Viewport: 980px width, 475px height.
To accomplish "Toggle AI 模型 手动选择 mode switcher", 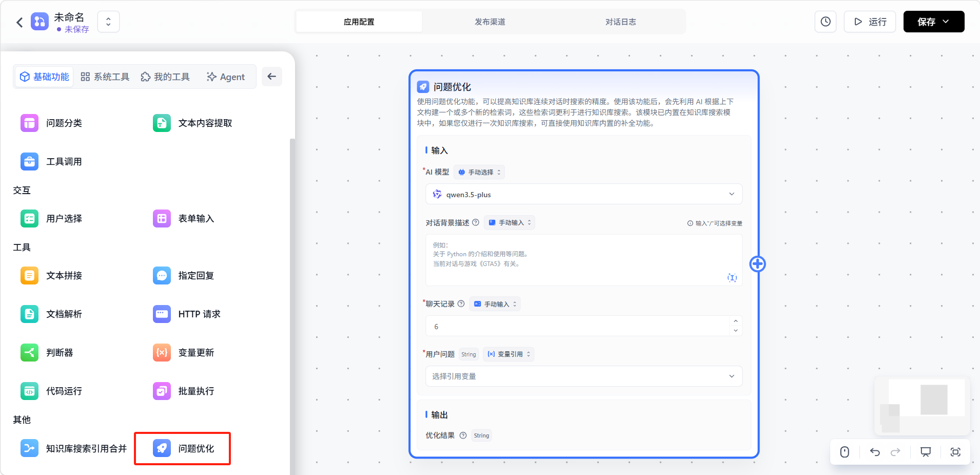I will [479, 173].
